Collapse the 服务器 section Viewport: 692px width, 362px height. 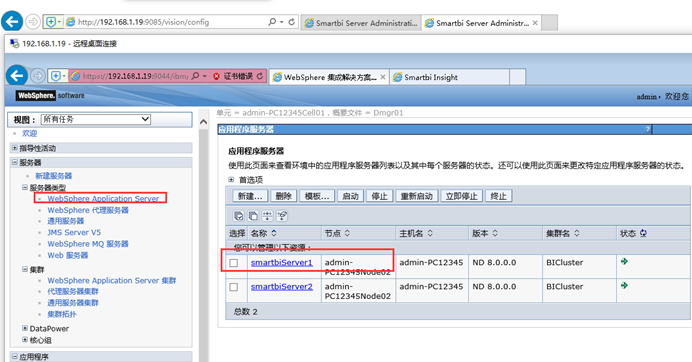tap(15, 162)
